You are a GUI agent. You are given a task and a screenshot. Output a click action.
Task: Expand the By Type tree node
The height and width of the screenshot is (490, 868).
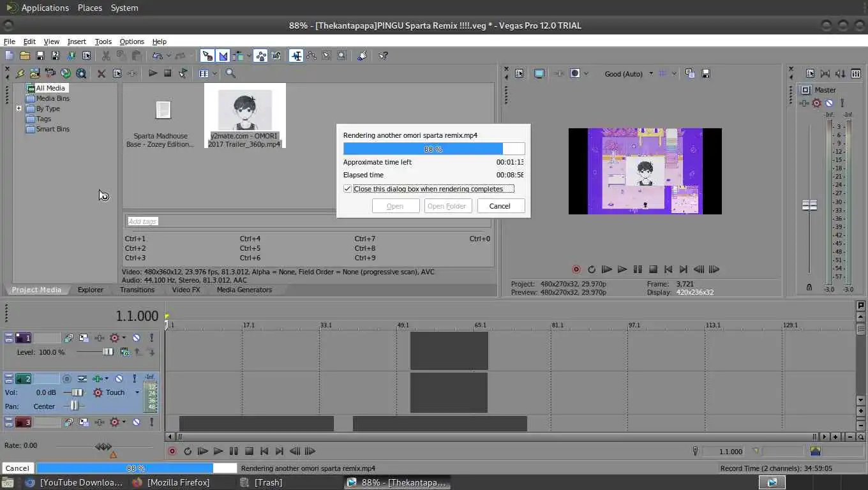19,108
